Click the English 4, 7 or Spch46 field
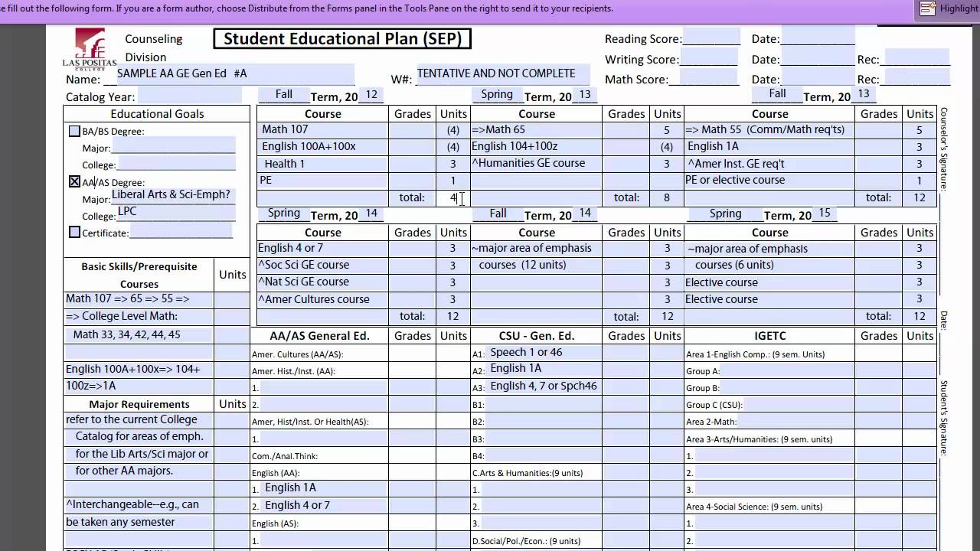Viewport: 980px width, 551px height. [543, 386]
